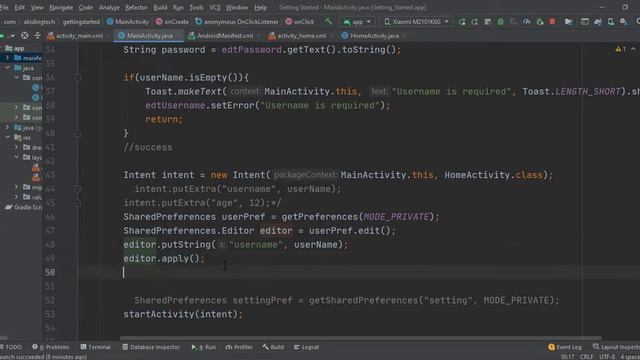Open the Database Inspector tool window
The width and height of the screenshot is (640, 360).
(x=151, y=347)
